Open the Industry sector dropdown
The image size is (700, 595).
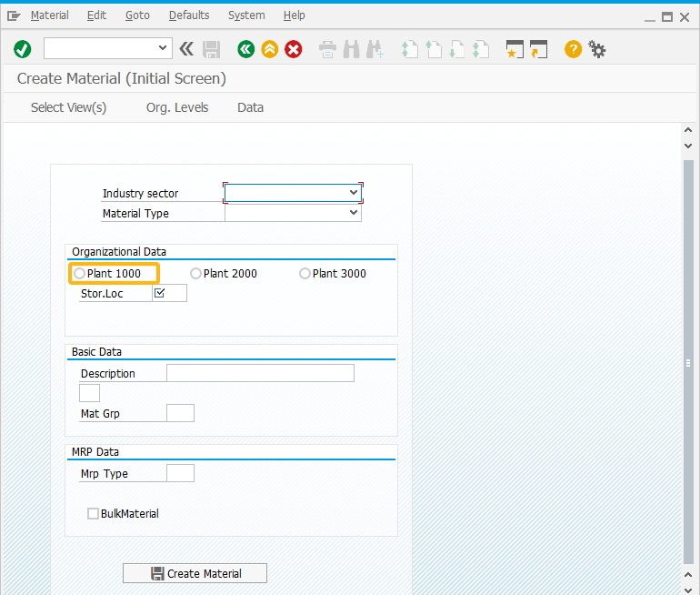tap(353, 193)
